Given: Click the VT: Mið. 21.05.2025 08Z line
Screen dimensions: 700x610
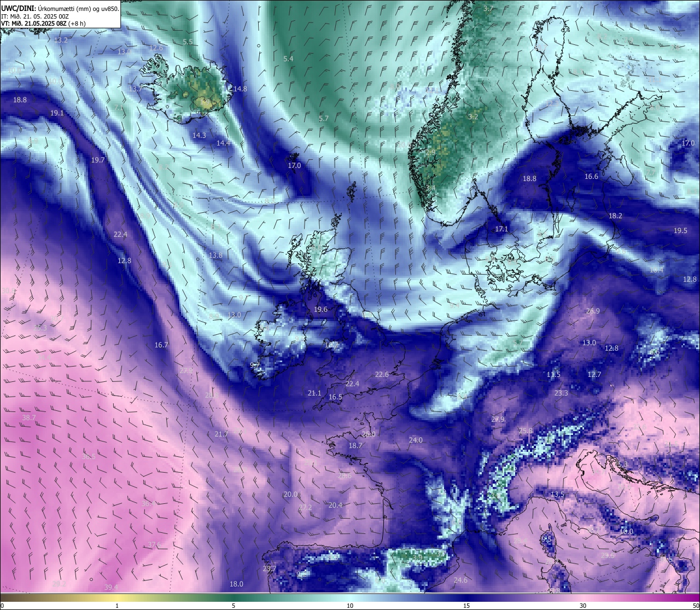Looking at the screenshot, I should click(x=34, y=24).
